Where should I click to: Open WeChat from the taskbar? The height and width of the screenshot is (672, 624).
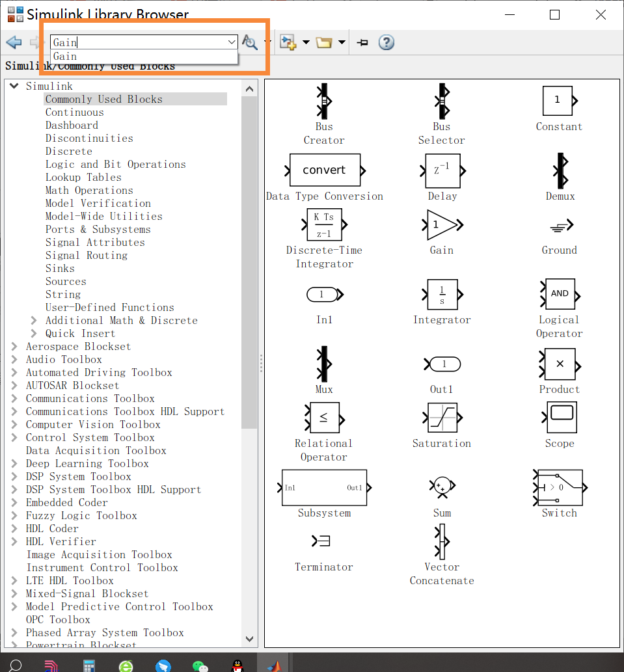(200, 665)
